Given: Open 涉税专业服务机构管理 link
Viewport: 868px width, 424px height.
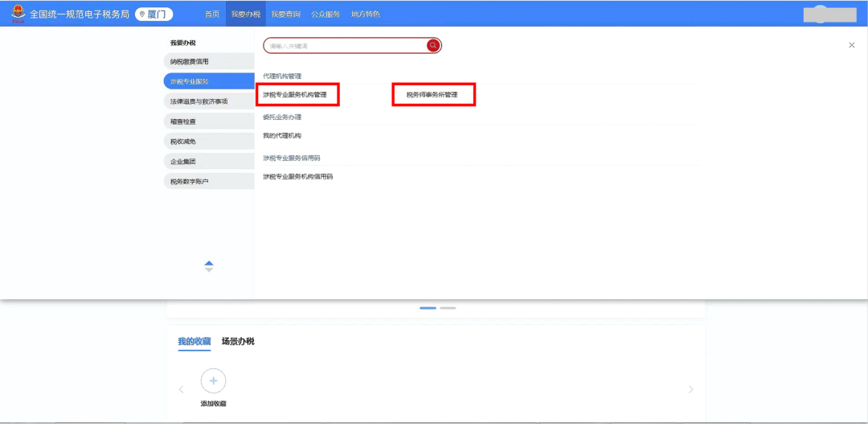Looking at the screenshot, I should point(294,95).
